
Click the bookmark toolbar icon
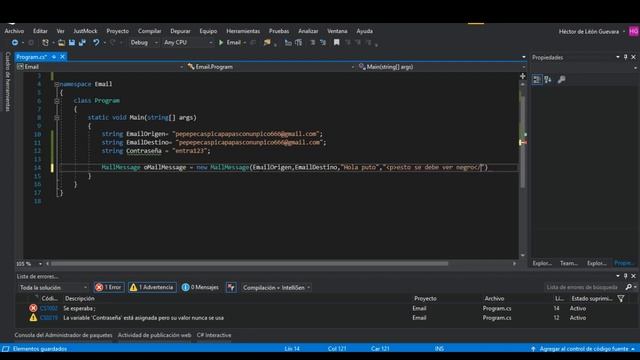click(x=336, y=42)
